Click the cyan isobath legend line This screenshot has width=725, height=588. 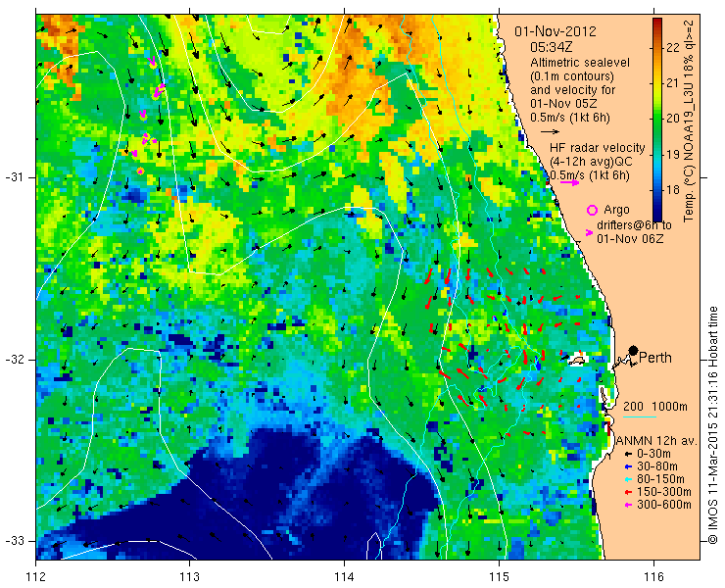pos(640,417)
